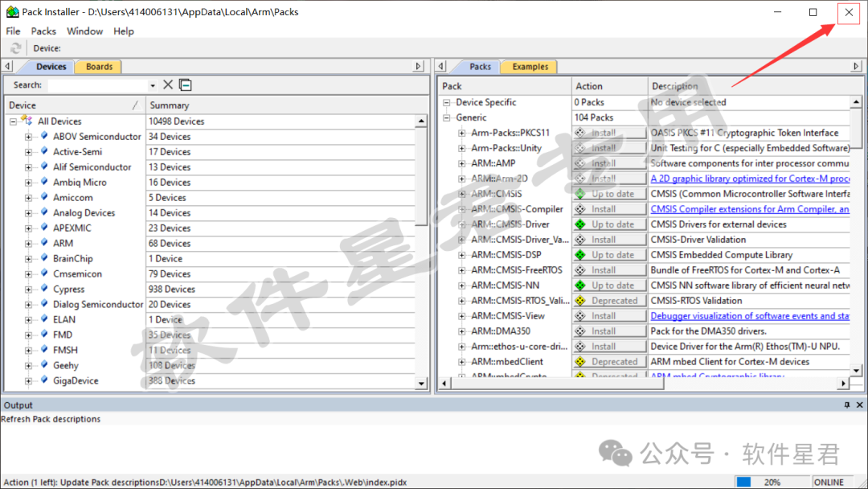
Task: Select the Packs tab
Action: (480, 67)
